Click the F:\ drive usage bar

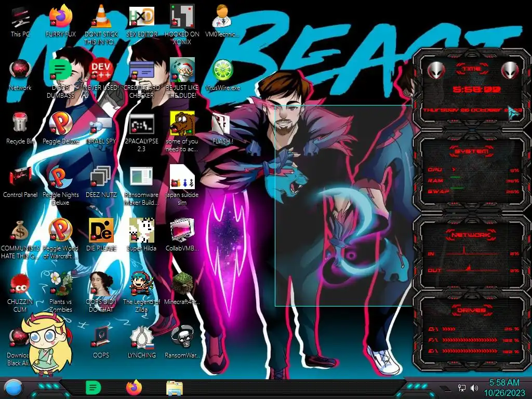(474, 340)
